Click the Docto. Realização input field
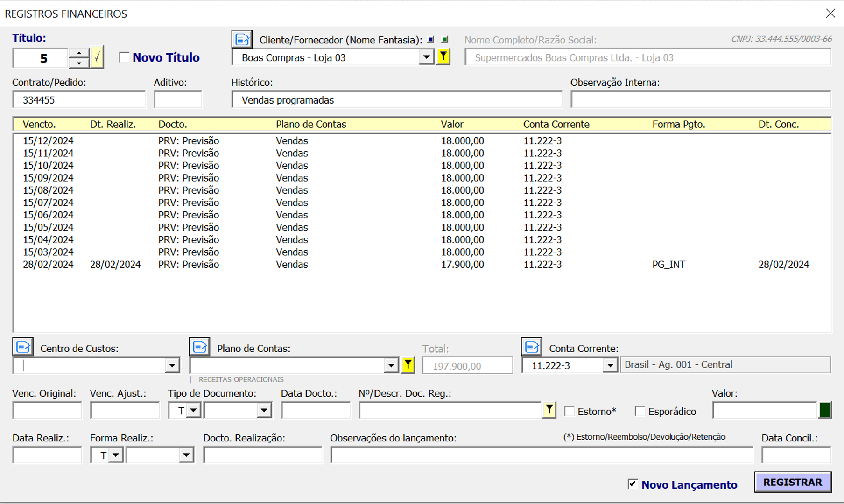This screenshot has width=844, height=504. [263, 455]
